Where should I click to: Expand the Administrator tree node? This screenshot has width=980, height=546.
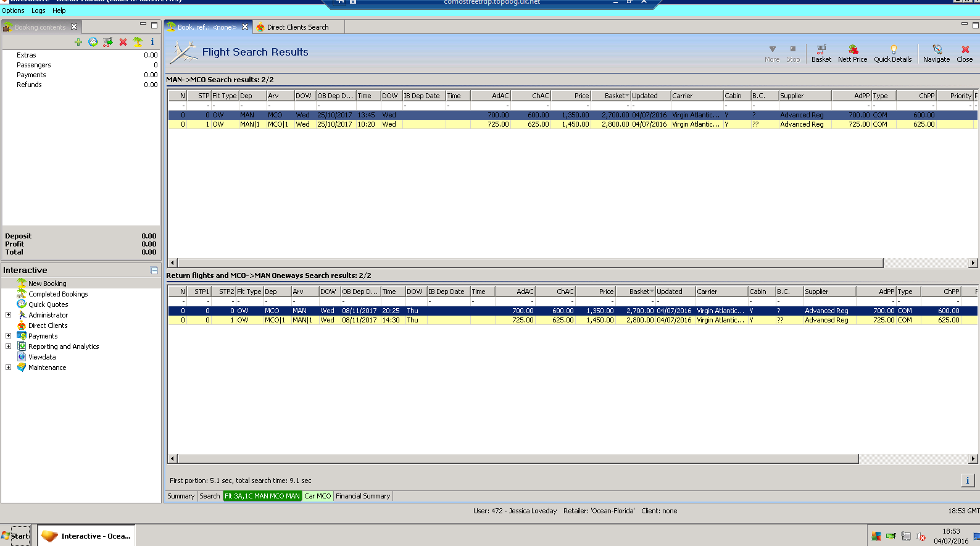pos(8,314)
